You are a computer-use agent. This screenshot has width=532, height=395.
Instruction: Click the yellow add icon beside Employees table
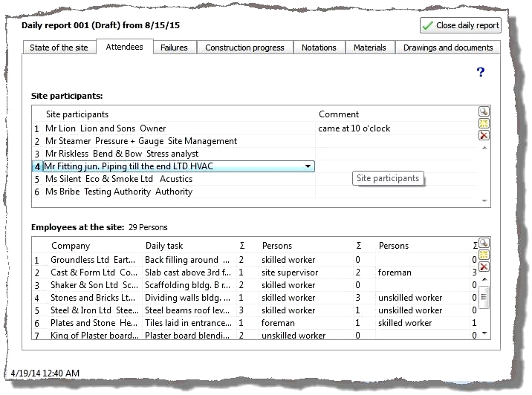(484, 255)
